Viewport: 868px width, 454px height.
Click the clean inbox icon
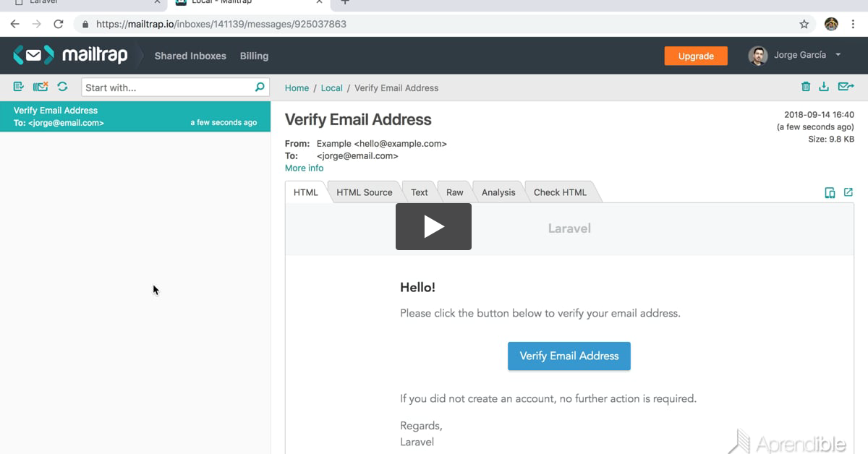(x=41, y=87)
